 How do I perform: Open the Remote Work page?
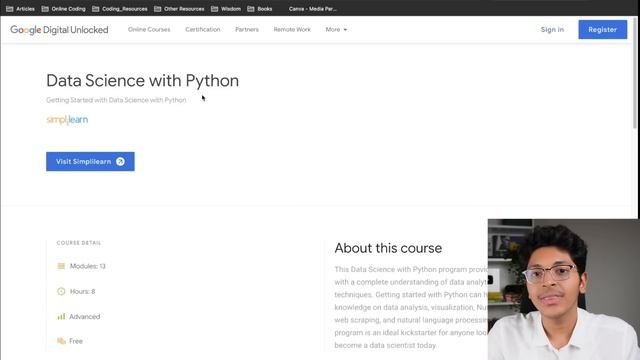coord(292,29)
